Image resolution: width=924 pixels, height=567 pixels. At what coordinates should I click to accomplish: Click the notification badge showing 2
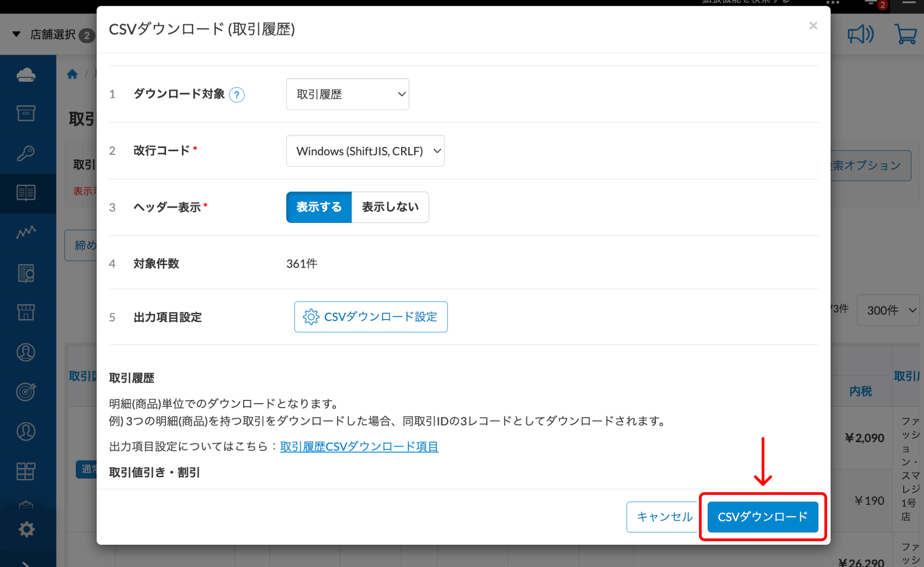pos(882,5)
